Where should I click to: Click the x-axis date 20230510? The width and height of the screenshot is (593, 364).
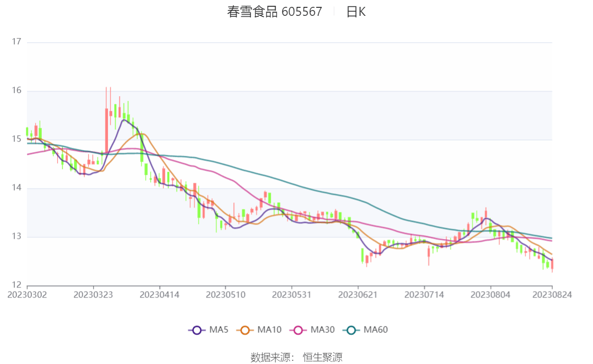click(225, 294)
